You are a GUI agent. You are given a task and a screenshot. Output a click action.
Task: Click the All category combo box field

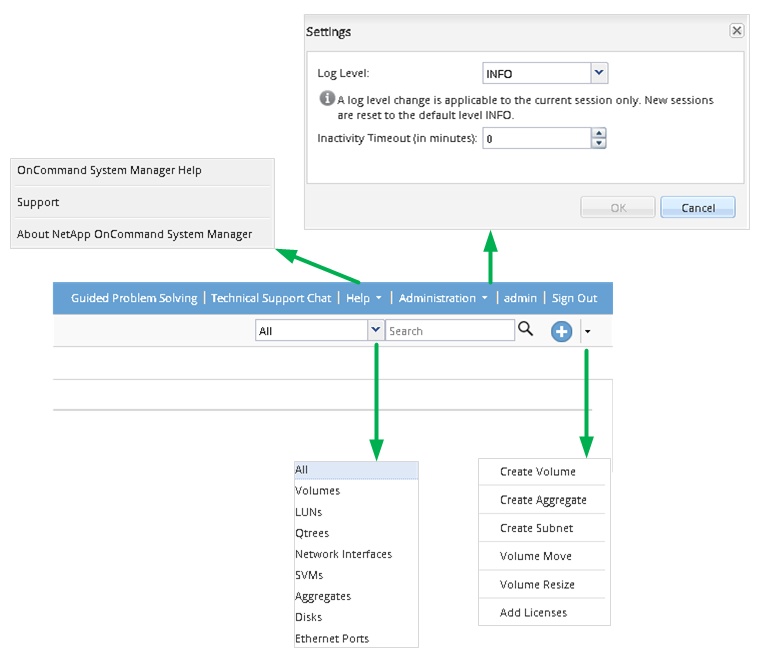click(312, 331)
